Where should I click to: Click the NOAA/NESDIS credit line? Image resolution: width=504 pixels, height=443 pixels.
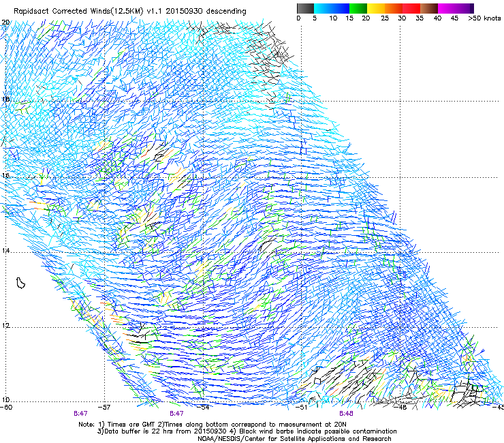pos(294,439)
